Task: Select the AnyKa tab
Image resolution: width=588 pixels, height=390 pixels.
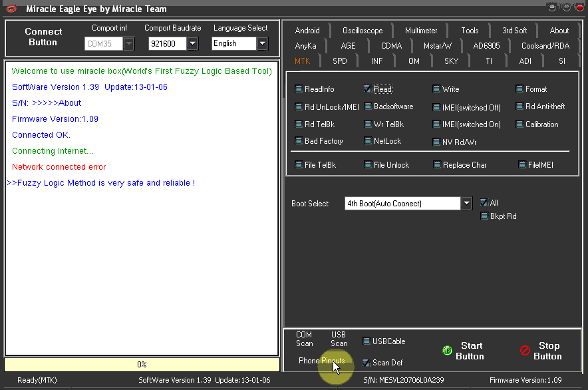Action: [305, 46]
